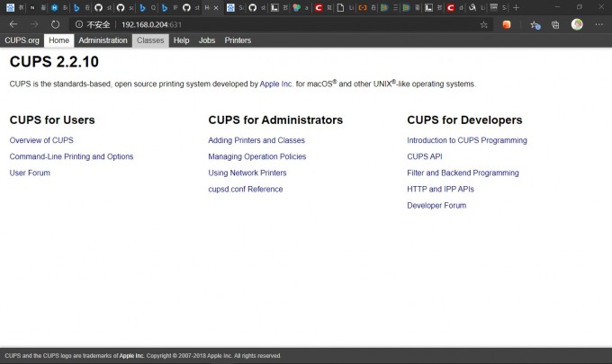Follow the Overview of CUPS link
The width and height of the screenshot is (612, 364).
point(41,140)
